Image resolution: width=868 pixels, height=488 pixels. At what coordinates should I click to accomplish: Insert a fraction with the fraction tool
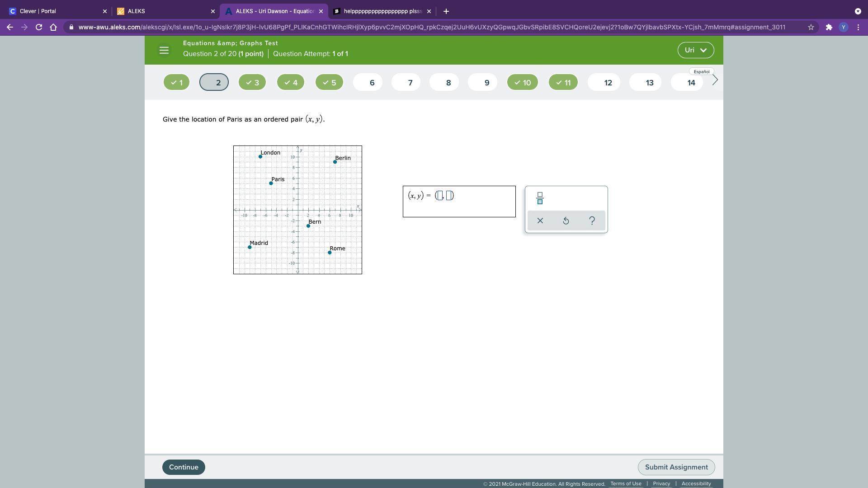[539, 198]
